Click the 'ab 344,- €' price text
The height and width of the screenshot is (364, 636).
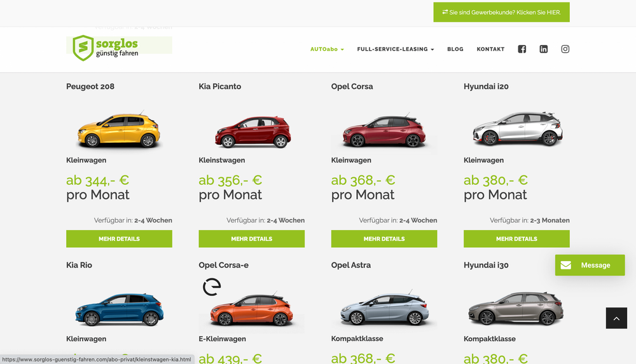pos(97,180)
